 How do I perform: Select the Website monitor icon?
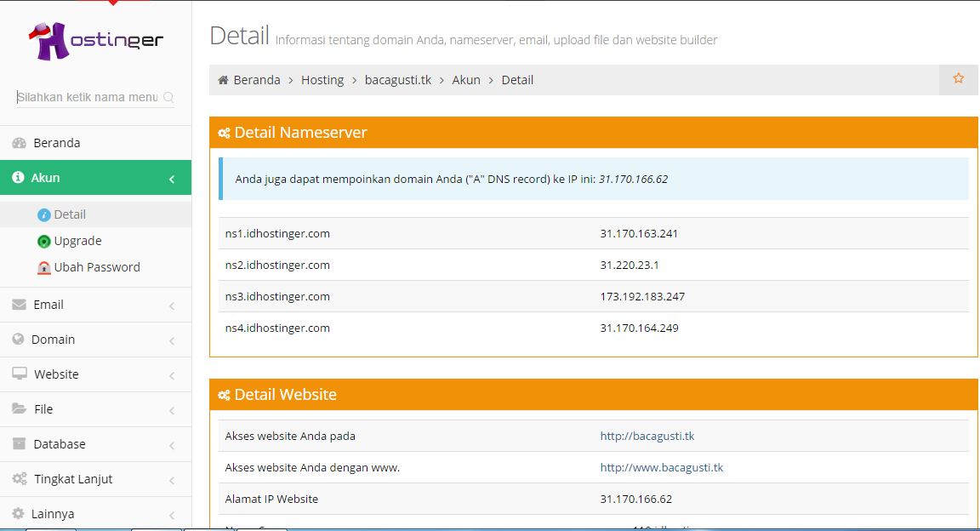coord(19,374)
